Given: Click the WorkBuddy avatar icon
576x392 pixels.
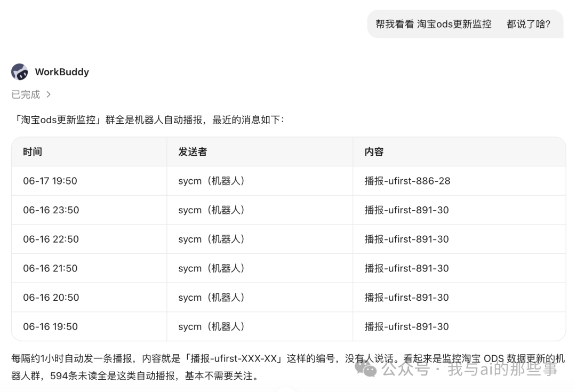Looking at the screenshot, I should pyautogui.click(x=20, y=71).
